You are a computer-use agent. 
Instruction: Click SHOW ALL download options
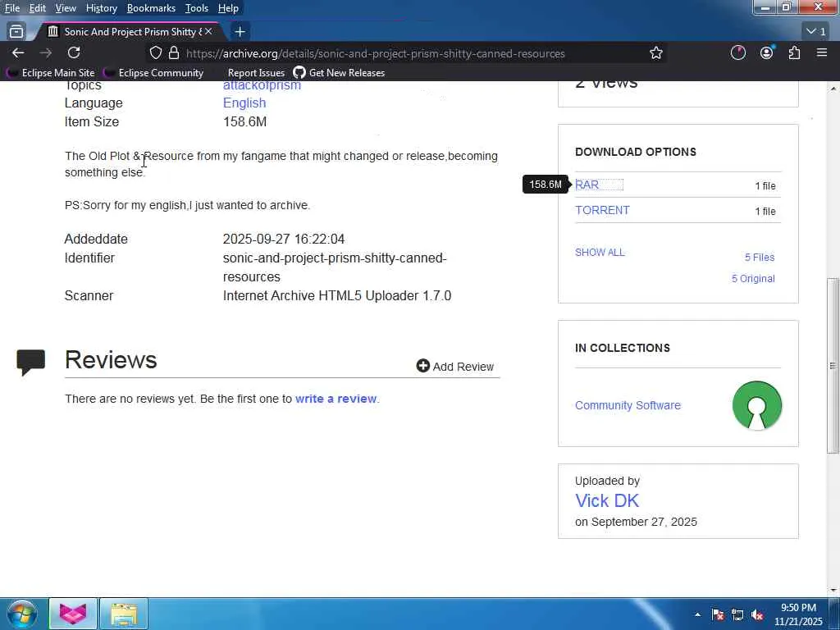pos(600,253)
